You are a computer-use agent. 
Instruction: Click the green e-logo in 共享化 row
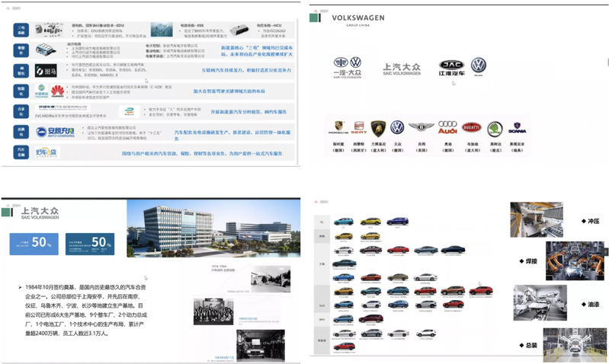point(130,111)
